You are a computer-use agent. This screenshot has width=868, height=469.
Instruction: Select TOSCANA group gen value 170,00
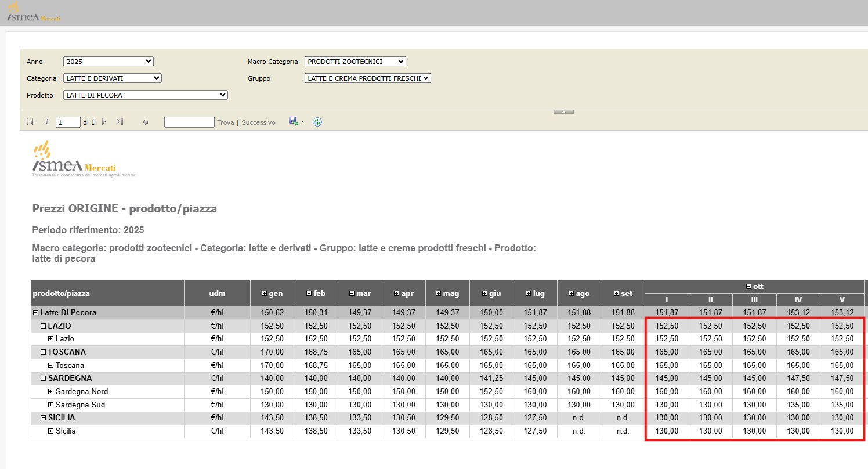click(x=272, y=352)
